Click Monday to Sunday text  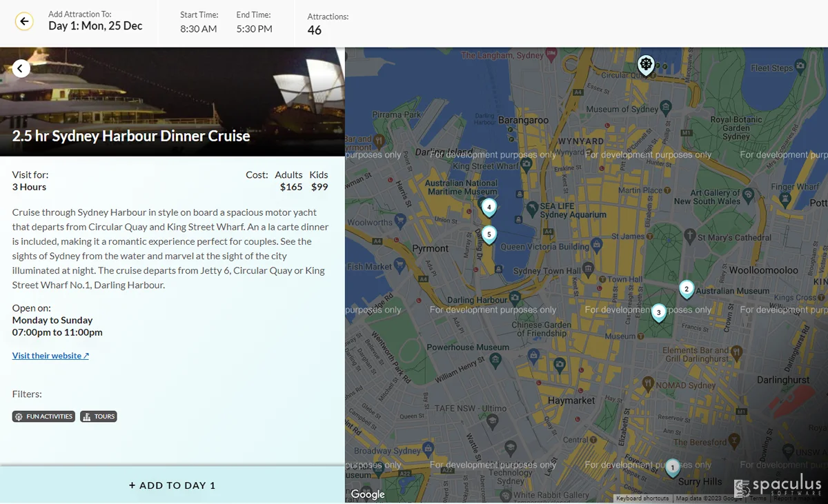coord(52,320)
